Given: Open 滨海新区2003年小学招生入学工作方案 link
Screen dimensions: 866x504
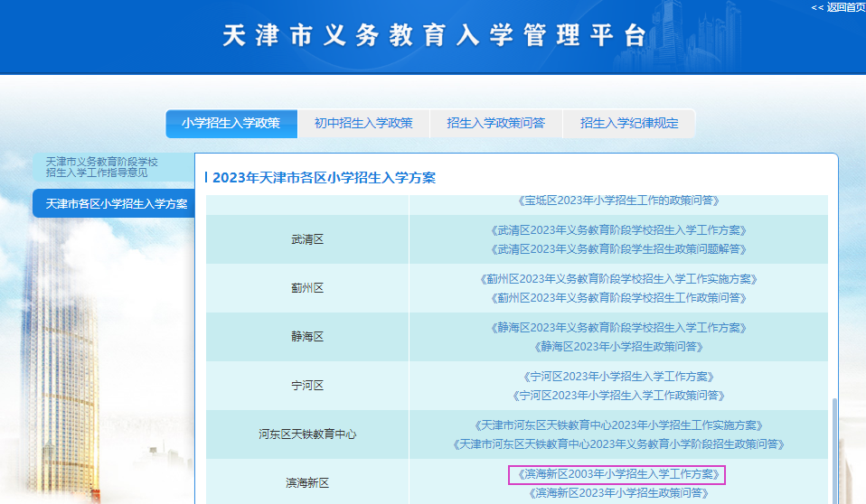Looking at the screenshot, I should 618,474.
